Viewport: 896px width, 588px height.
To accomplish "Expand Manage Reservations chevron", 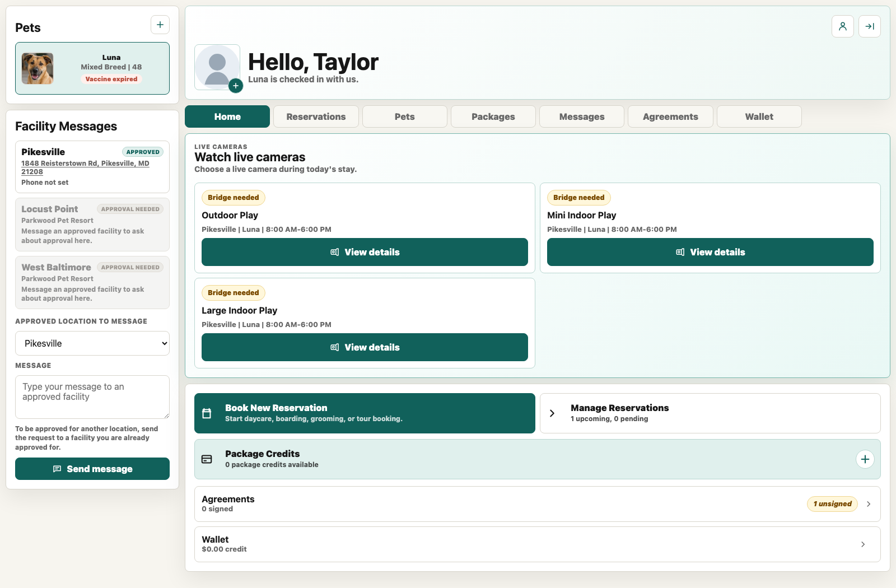I will tap(552, 413).
